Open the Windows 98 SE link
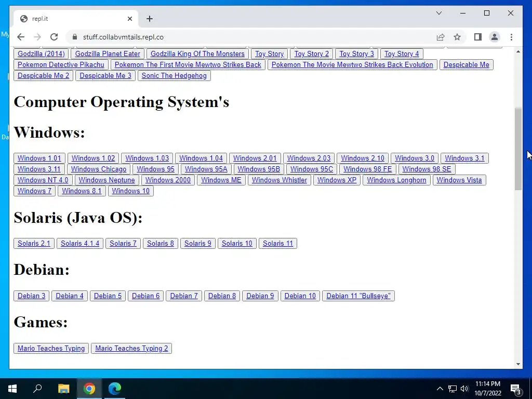This screenshot has height=399, width=532. pos(427,169)
